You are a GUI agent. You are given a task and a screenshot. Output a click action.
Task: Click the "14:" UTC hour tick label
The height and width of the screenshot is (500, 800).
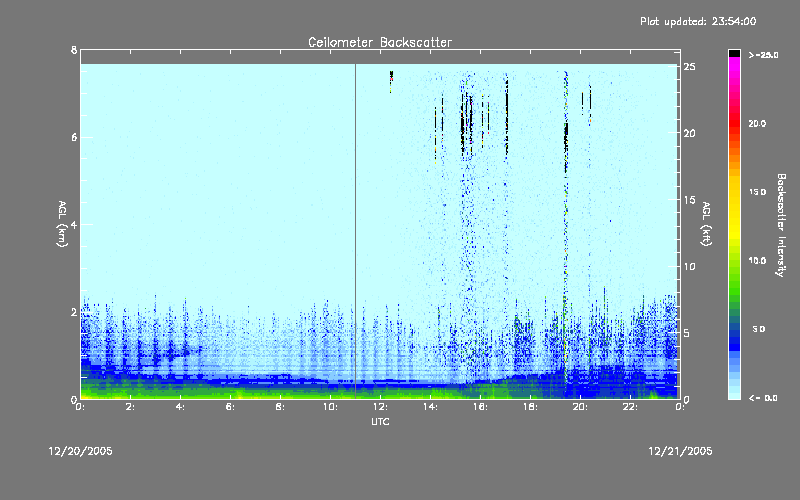click(x=430, y=407)
